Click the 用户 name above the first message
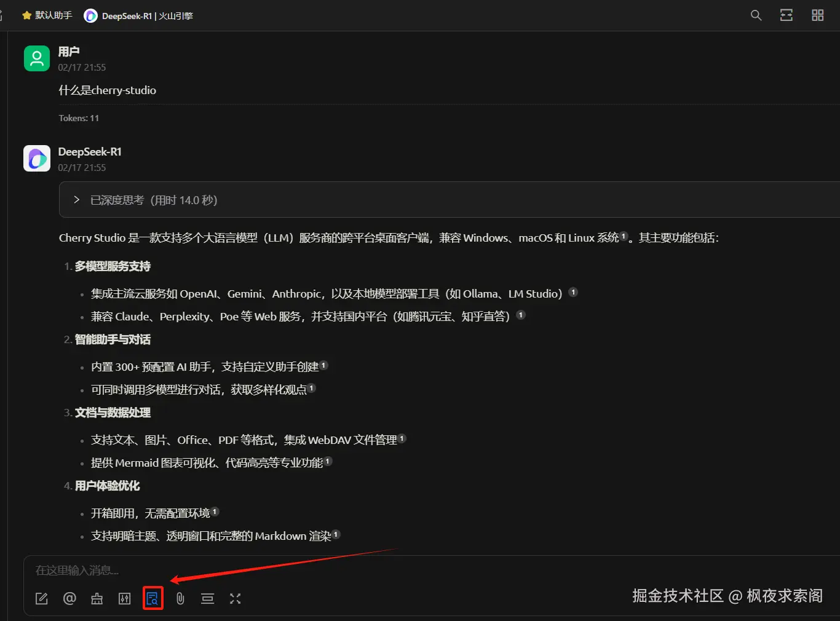This screenshot has height=621, width=840. pos(69,52)
